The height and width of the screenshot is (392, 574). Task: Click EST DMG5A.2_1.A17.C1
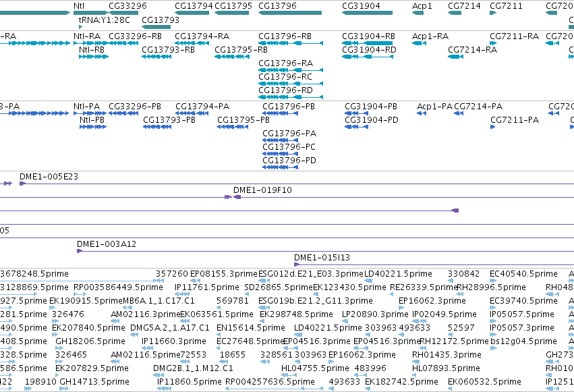point(170,328)
